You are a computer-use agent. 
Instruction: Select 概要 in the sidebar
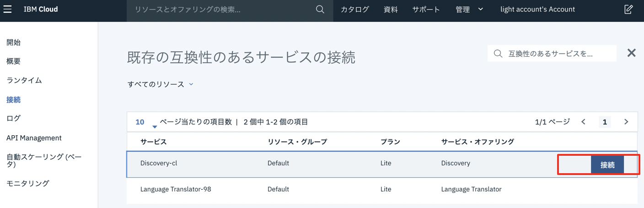pyautogui.click(x=13, y=61)
